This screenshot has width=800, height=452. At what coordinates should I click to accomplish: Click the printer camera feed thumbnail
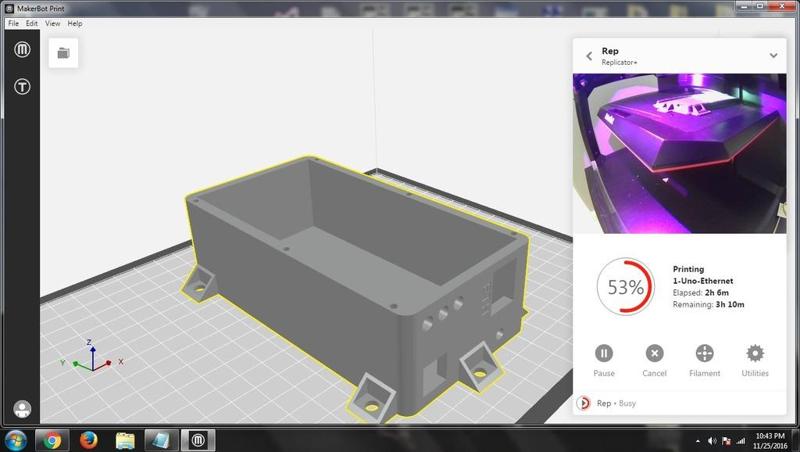680,152
